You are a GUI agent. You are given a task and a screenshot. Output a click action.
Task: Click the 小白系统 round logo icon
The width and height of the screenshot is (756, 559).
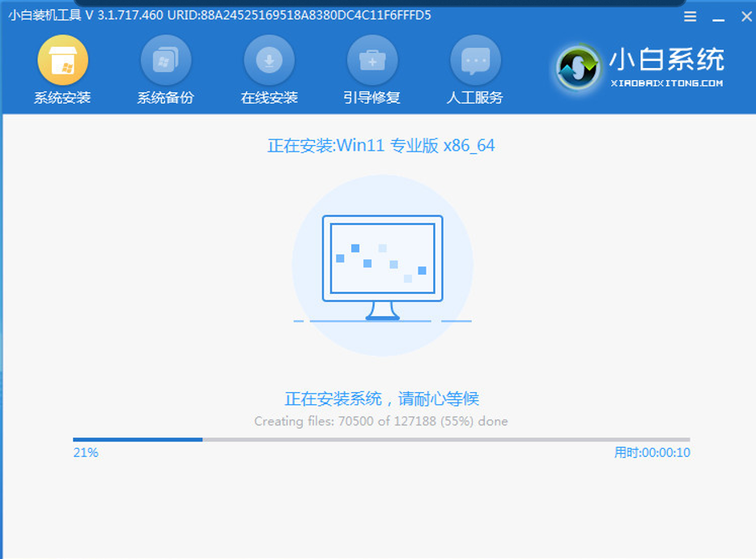point(578,68)
